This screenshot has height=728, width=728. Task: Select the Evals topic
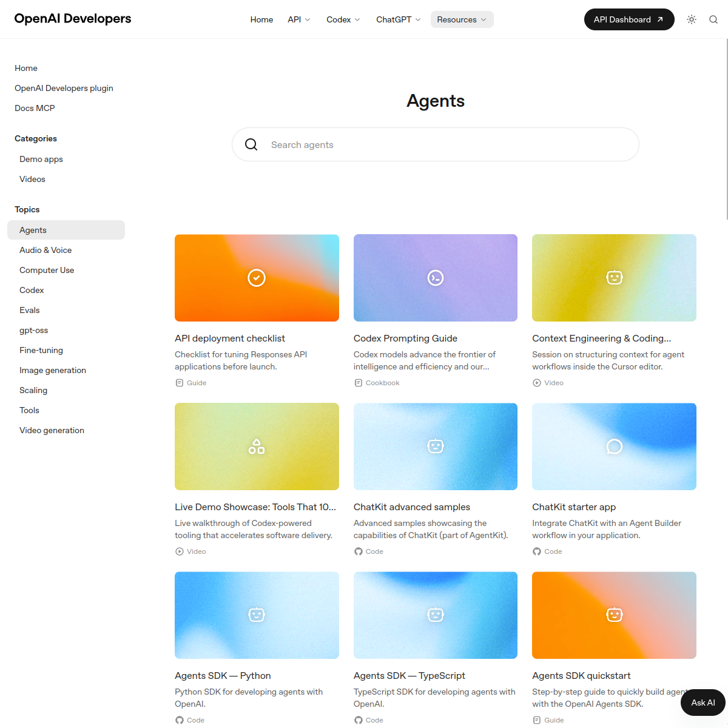[x=29, y=310]
